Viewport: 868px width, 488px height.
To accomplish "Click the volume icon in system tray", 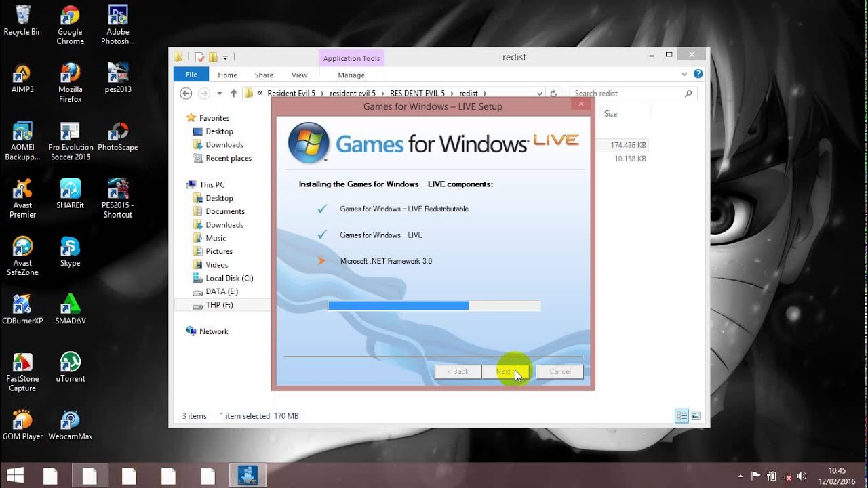I will click(x=802, y=476).
